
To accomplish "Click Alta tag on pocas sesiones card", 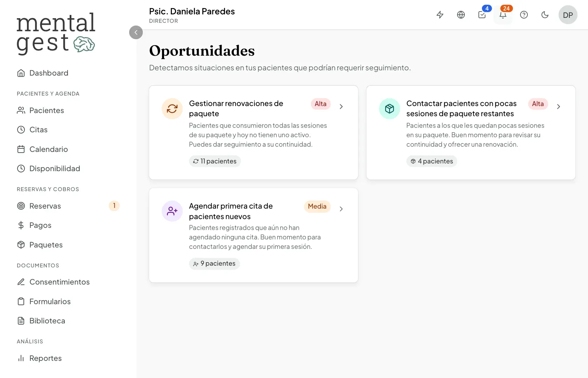I will [538, 104].
